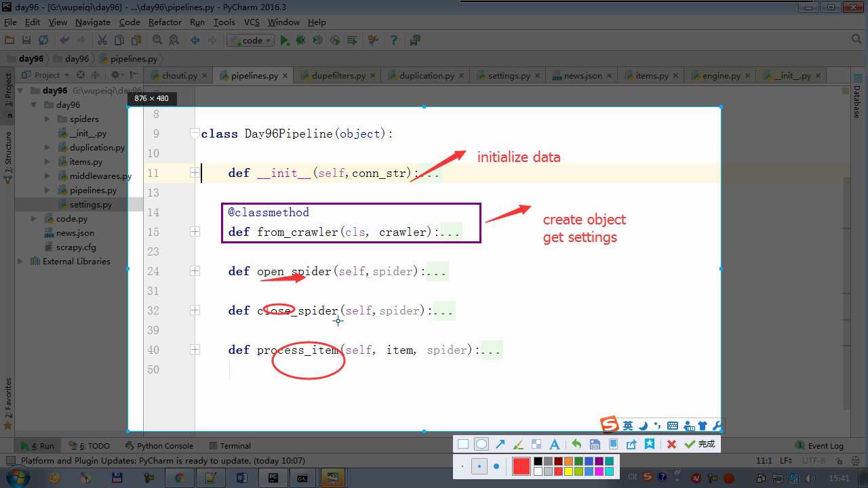Pick the black color swatch
The width and height of the screenshot is (868, 488).
pyautogui.click(x=538, y=462)
